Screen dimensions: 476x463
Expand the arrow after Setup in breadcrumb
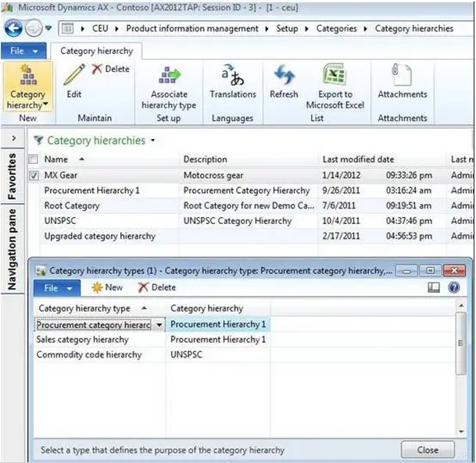pos(307,29)
